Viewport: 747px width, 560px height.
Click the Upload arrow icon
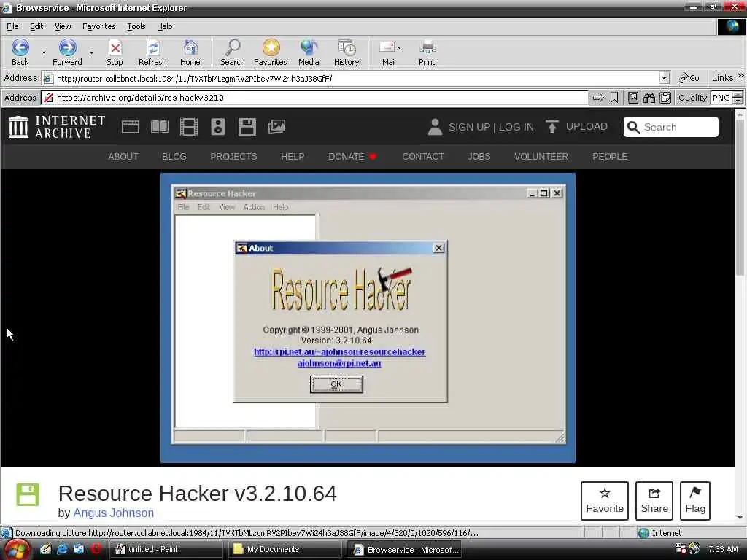[x=551, y=127]
